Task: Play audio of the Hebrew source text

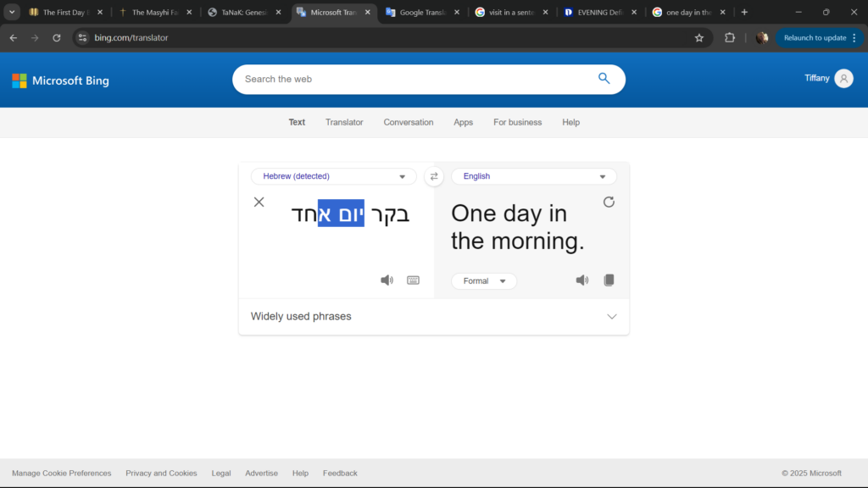Action: coord(387,280)
